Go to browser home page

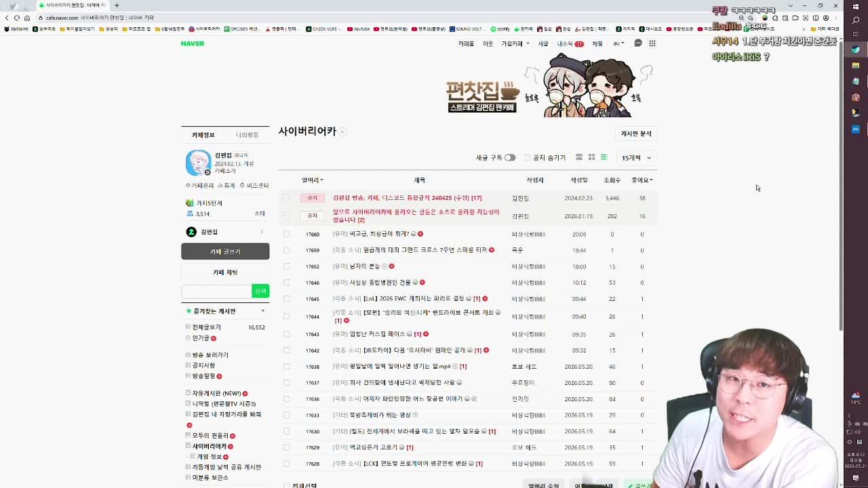(x=27, y=18)
